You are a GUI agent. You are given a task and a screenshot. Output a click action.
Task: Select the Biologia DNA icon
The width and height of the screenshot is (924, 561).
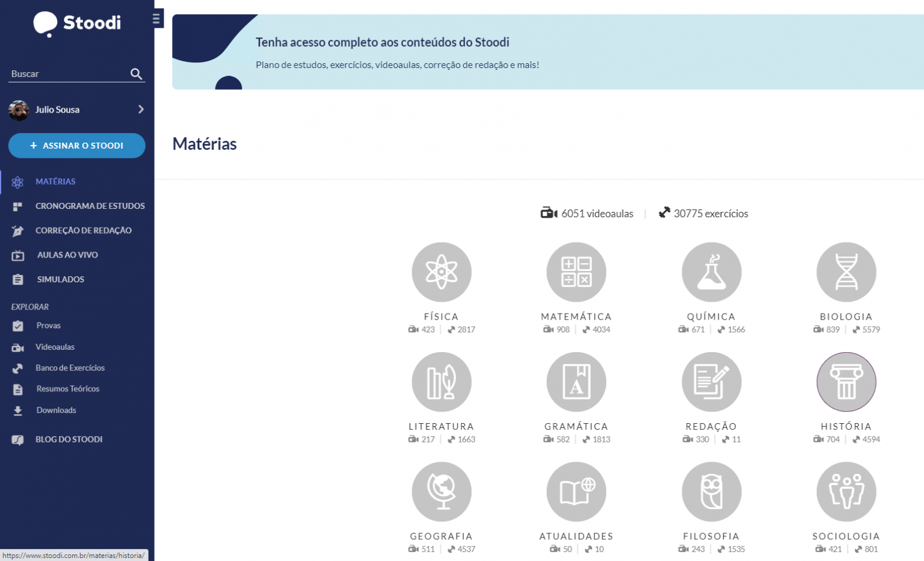(846, 272)
